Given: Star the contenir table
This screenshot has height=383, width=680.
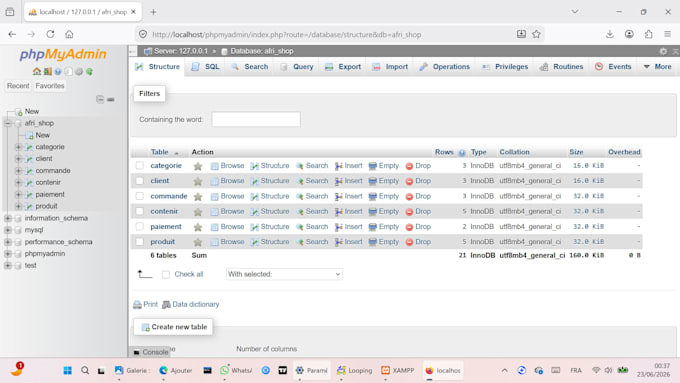Looking at the screenshot, I should click(x=198, y=212).
